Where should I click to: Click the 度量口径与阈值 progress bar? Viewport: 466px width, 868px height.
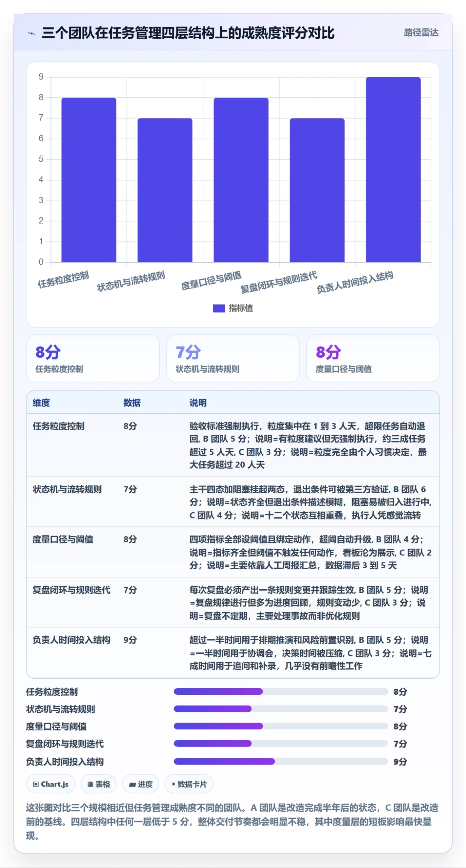coord(281,726)
